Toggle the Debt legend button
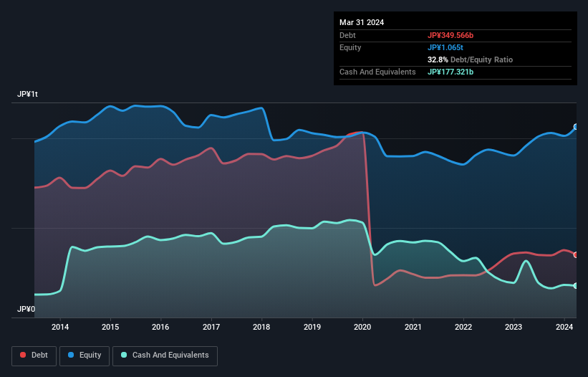The height and width of the screenshot is (377, 588). click(34, 355)
